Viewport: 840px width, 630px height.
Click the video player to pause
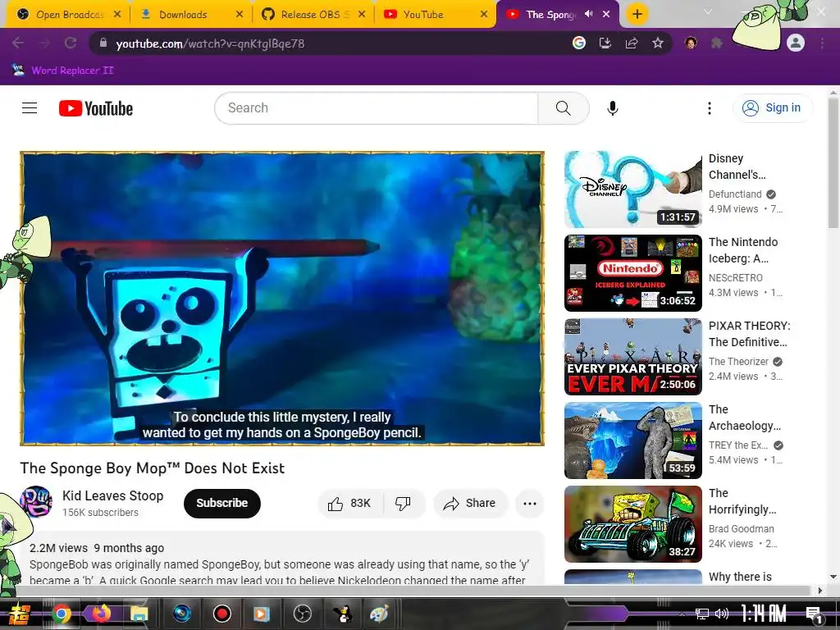282,299
